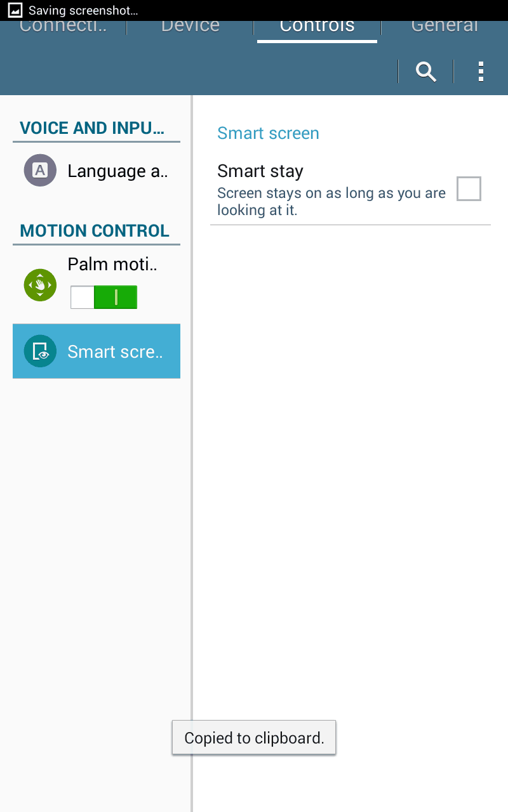The image size is (508, 812).
Task: Open the three-dot overflow menu
Action: (481, 72)
